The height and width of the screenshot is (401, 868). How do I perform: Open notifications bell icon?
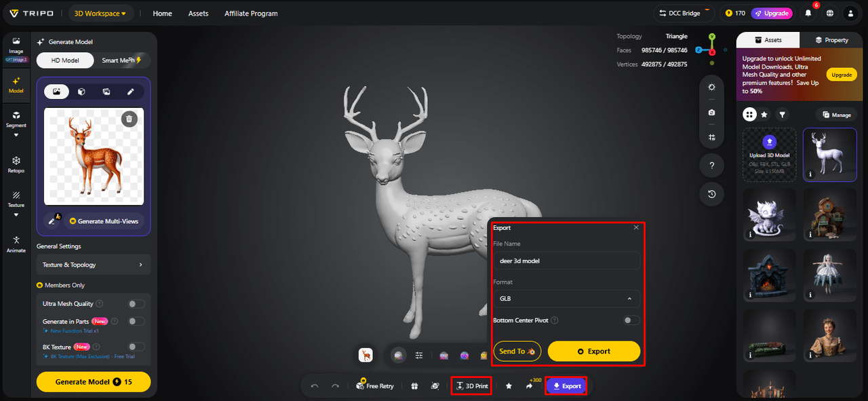pos(808,13)
